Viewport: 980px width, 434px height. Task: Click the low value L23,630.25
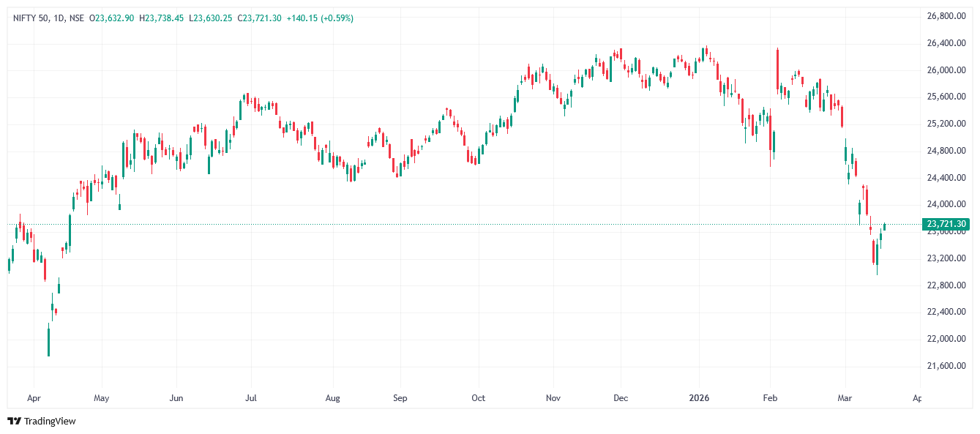(x=212, y=18)
